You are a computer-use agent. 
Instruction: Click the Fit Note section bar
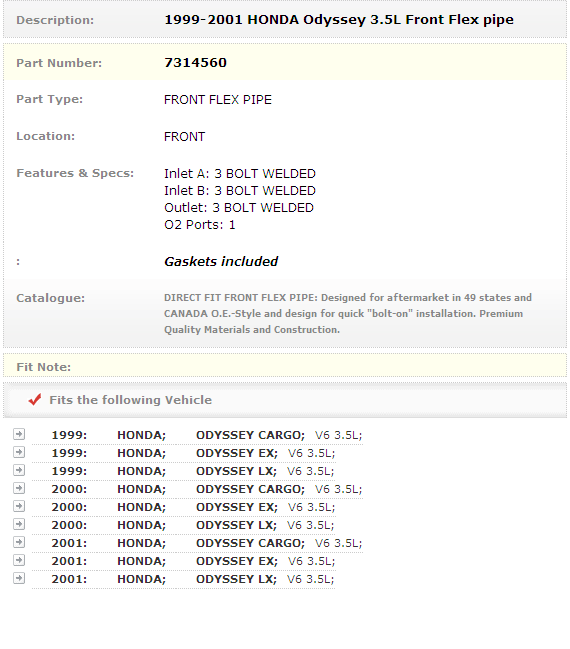(285, 365)
